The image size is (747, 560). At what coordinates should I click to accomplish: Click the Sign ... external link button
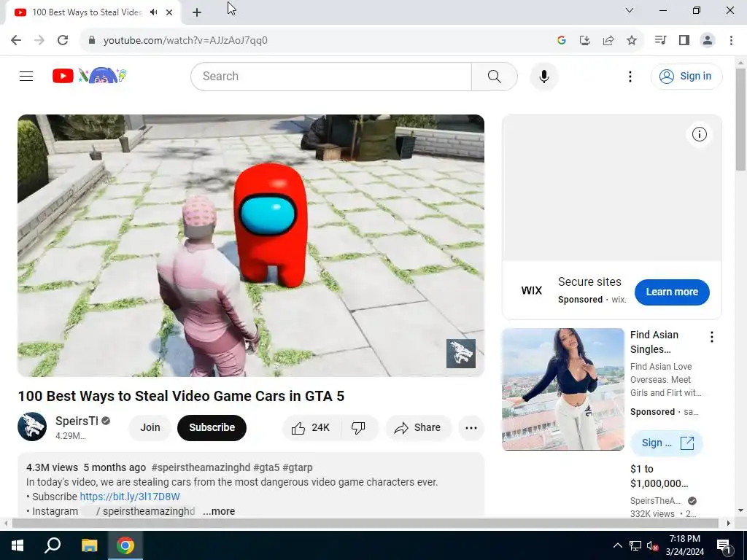click(x=667, y=443)
